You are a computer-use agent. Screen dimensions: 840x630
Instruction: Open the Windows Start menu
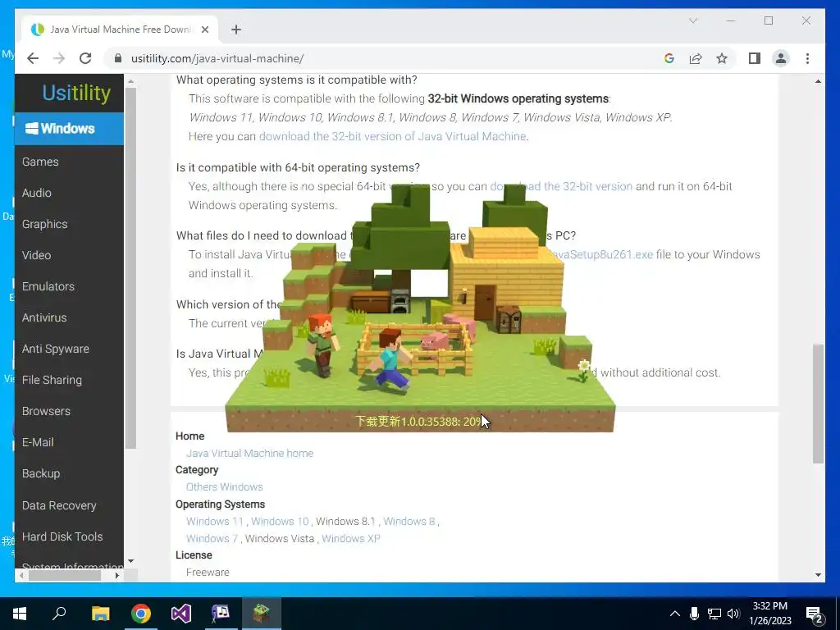(20, 614)
